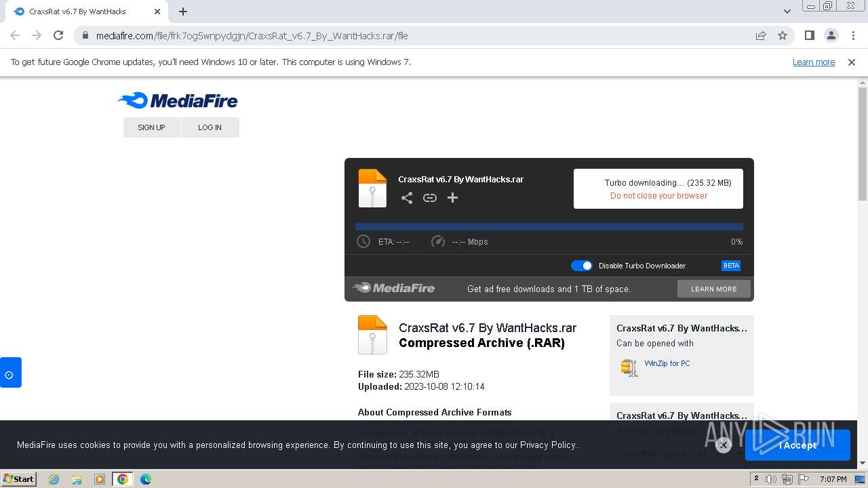Screen dimensions: 868x488
Task: Close the CraxsRat browser tab
Action: 157,12
